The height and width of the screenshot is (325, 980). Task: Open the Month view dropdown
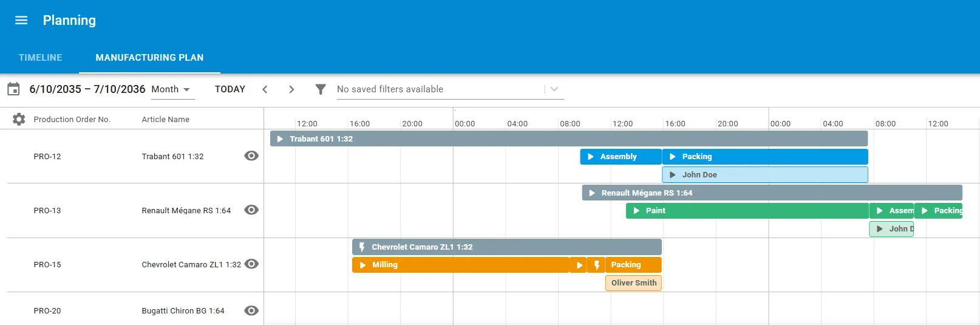pos(171,89)
